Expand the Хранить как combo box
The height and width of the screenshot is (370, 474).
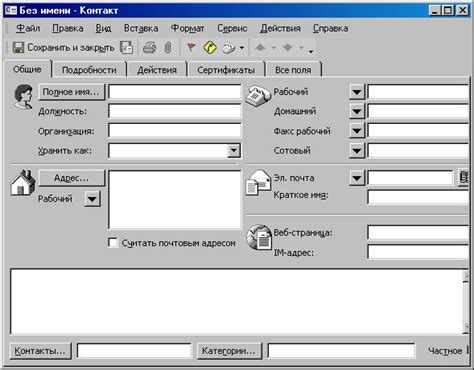pos(234,151)
